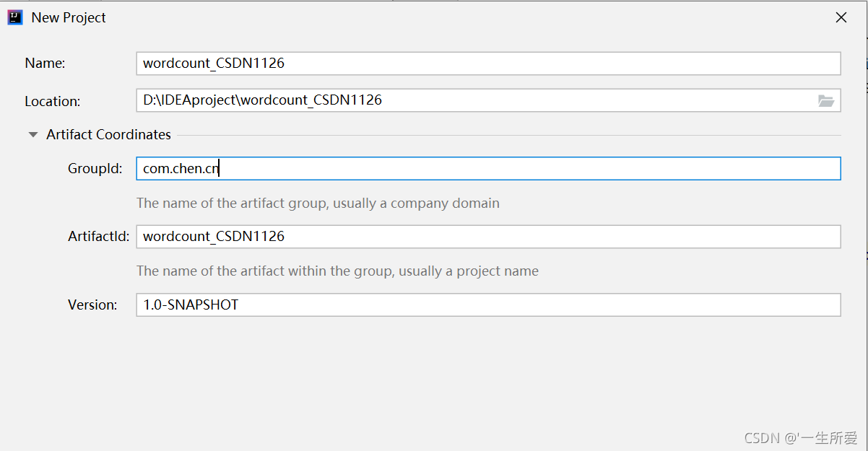Toggle the Artifact Coordinates heading text

click(108, 135)
